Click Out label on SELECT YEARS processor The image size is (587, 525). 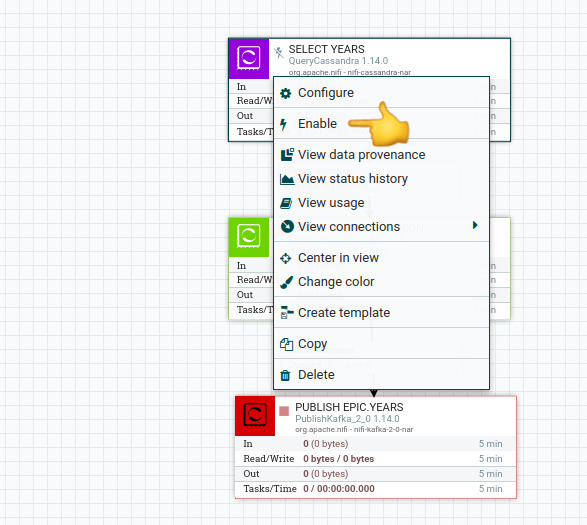[x=245, y=116]
